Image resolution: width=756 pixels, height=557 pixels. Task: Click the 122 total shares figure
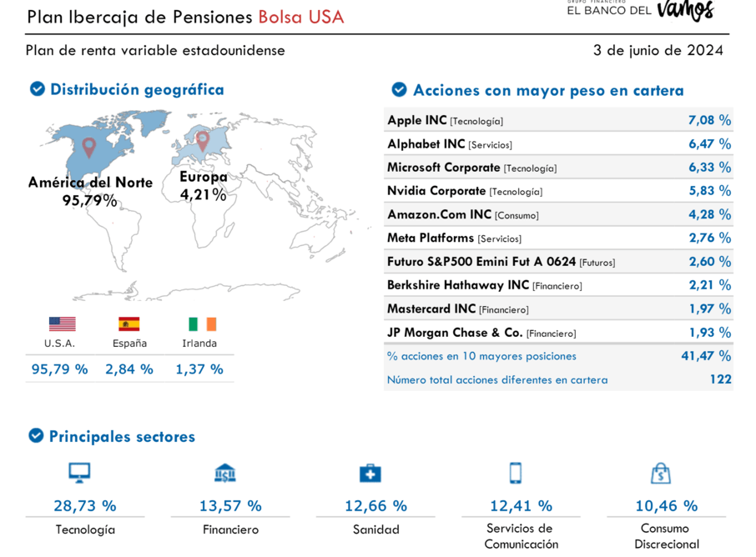pos(721,379)
